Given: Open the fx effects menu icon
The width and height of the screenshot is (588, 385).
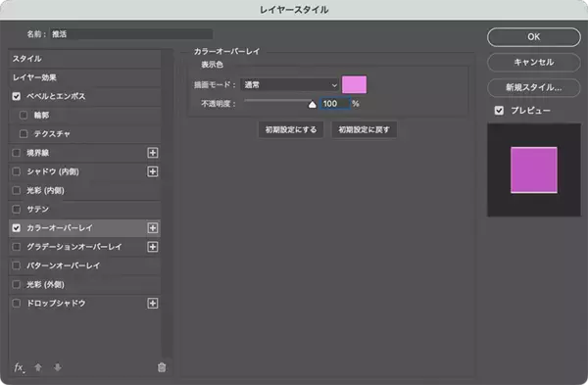Looking at the screenshot, I should tap(19, 367).
